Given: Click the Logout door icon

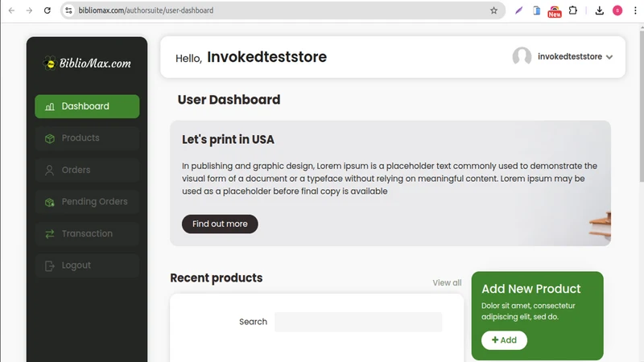Looking at the screenshot, I should (x=50, y=266).
